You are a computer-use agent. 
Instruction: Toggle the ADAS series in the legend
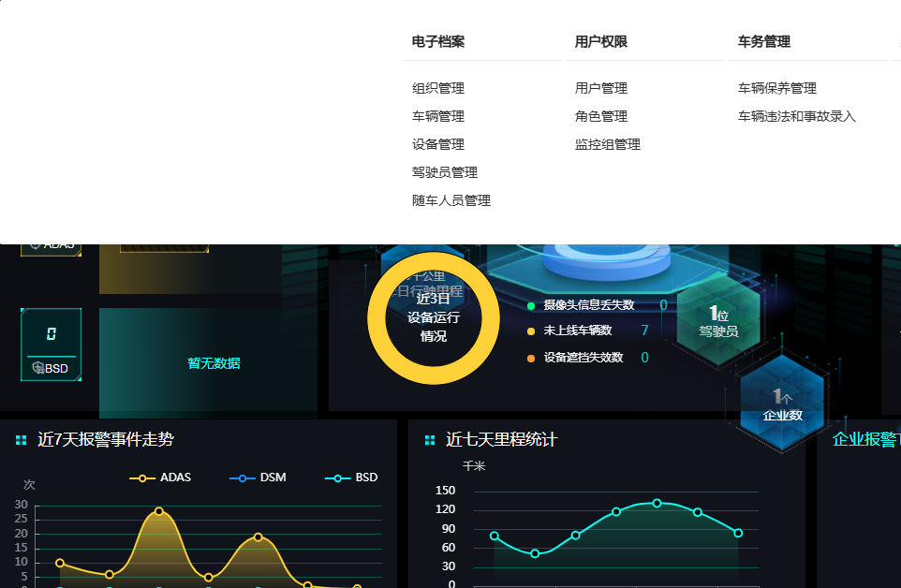(x=160, y=478)
